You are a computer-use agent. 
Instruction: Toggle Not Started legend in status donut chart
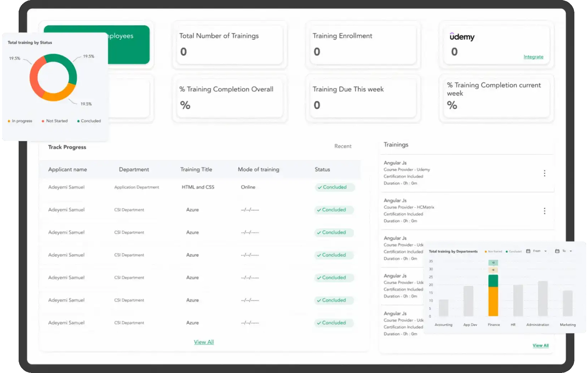tap(54, 121)
